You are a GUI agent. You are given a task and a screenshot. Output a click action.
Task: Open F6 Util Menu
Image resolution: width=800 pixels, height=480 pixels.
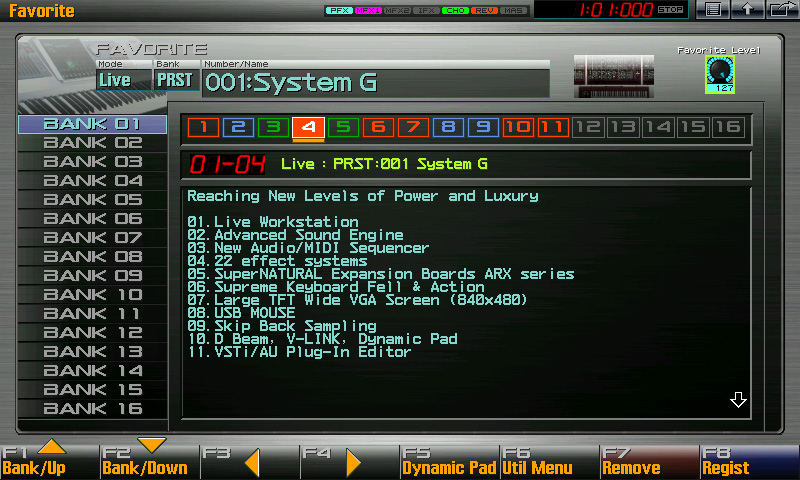coord(549,461)
